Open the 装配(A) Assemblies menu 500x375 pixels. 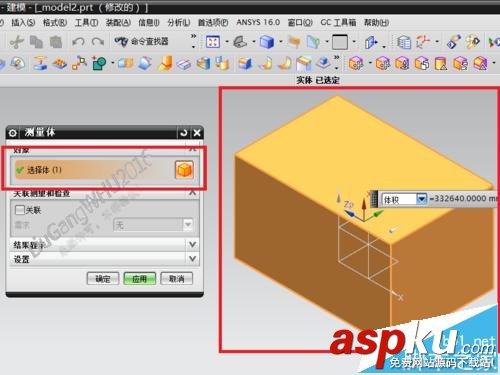118,23
